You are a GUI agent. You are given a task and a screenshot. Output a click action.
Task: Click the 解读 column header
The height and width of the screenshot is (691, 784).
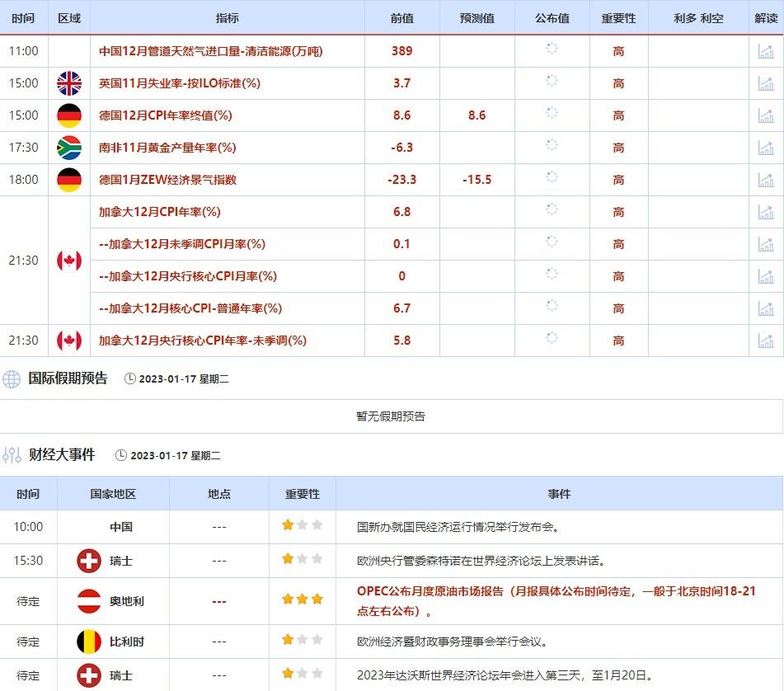coord(766,17)
